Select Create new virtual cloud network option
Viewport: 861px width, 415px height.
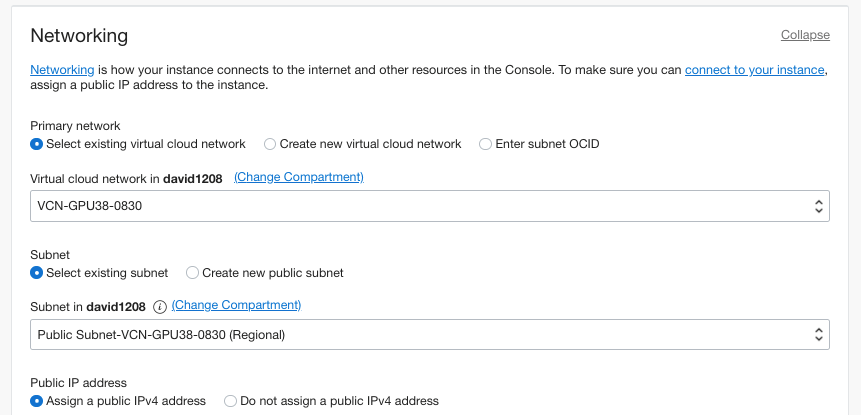coord(270,144)
